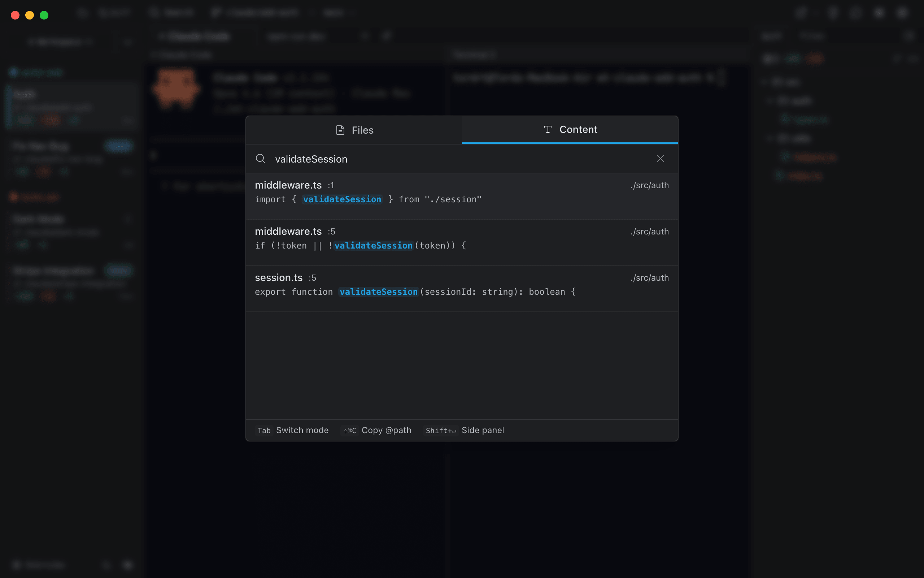The width and height of the screenshot is (924, 578).
Task: Click ./src/auth path of session.ts result
Action: point(649,278)
